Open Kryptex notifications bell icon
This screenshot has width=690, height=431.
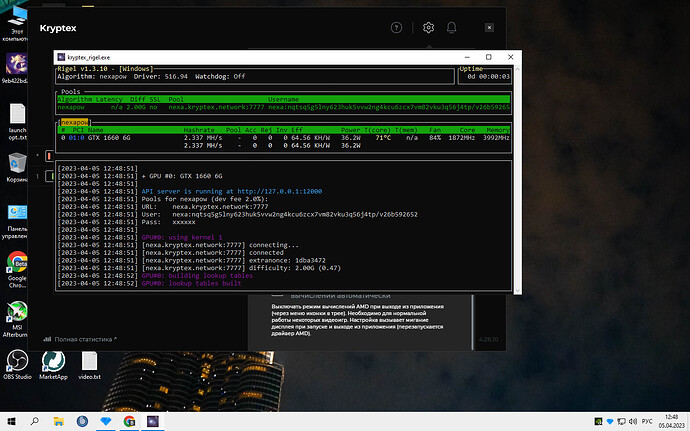451,28
